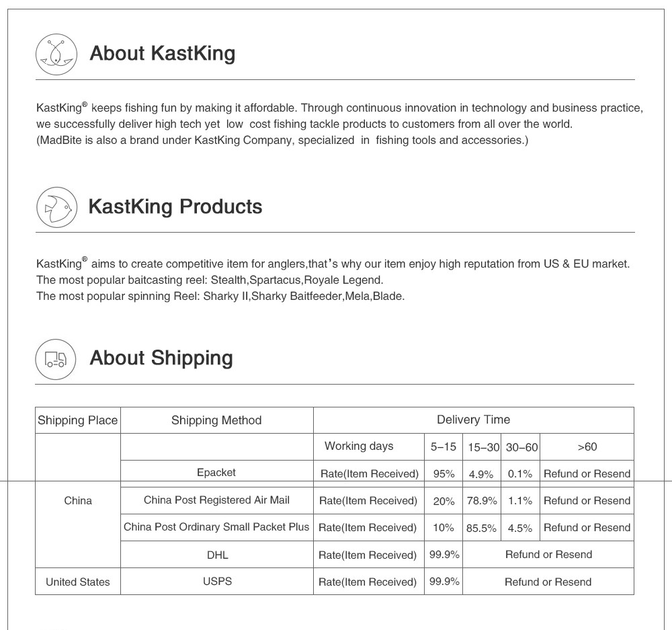Screen dimensions: 672x630
Task: Click the 85.5% delivery rate cell
Action: coord(481,528)
